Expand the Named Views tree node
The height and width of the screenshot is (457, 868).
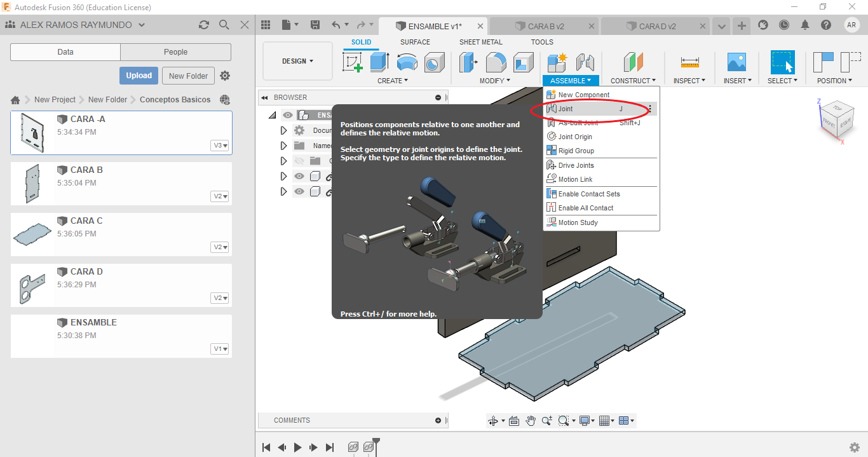284,146
